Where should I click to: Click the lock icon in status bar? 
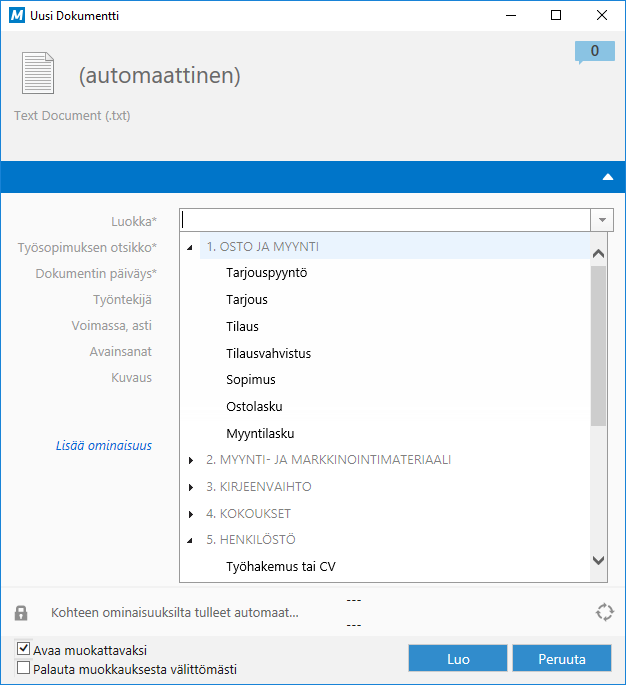point(21,613)
